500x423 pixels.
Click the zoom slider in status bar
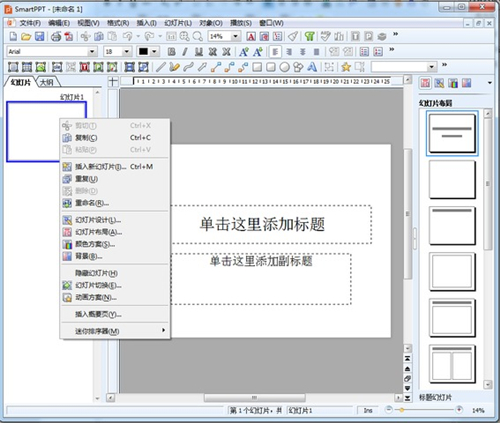pos(424,410)
